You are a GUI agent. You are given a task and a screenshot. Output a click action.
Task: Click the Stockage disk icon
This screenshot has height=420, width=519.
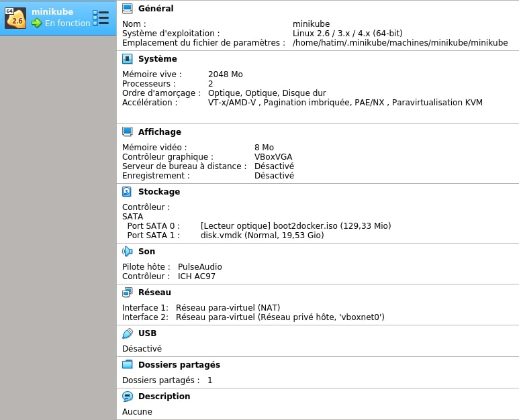(x=127, y=192)
